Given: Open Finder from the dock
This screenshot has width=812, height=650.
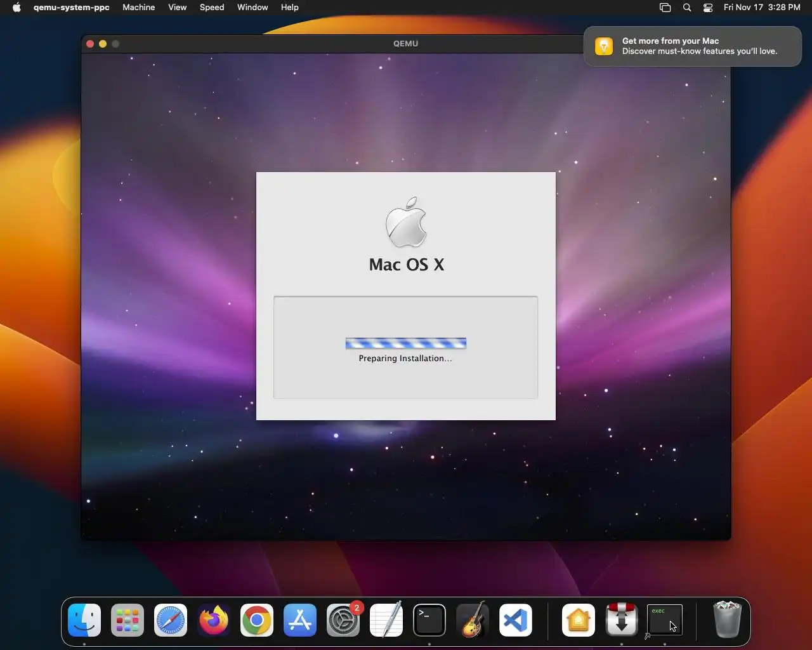Looking at the screenshot, I should tap(84, 620).
